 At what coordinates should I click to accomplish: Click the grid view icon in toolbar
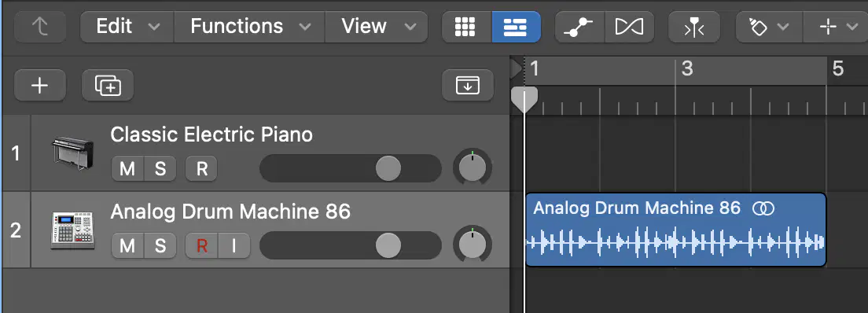pos(466,27)
